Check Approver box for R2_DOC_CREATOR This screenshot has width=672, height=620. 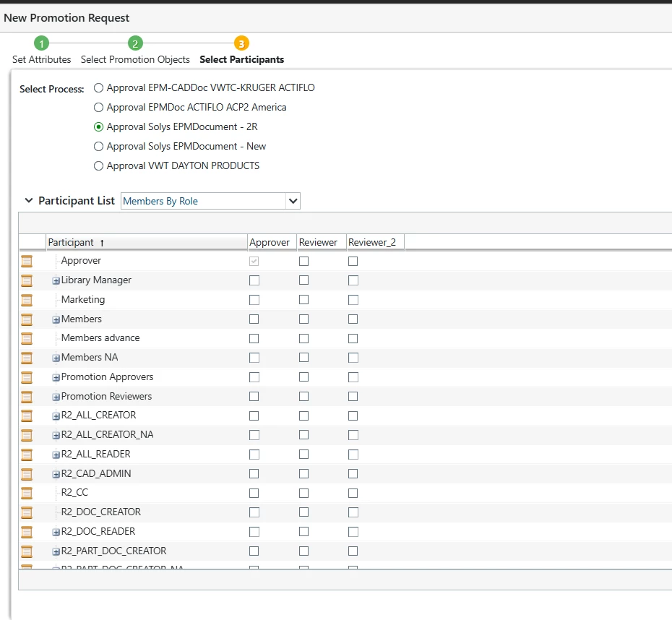point(254,512)
